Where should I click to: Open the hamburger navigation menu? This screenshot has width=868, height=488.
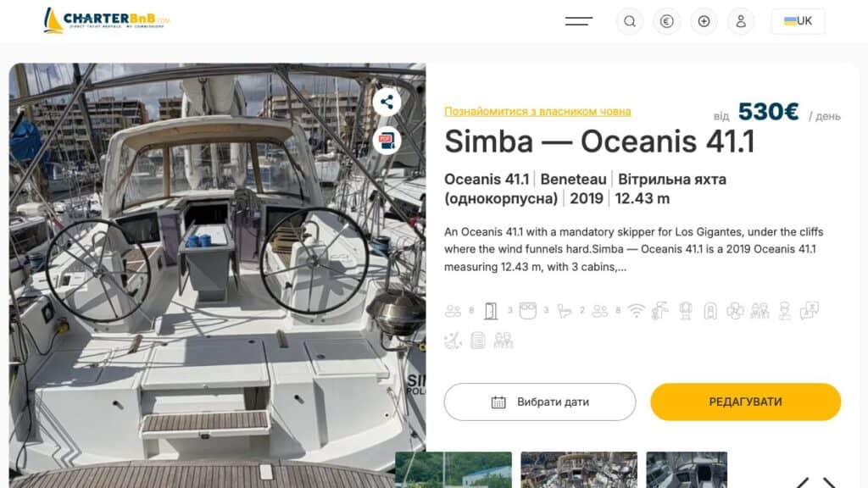tap(578, 21)
